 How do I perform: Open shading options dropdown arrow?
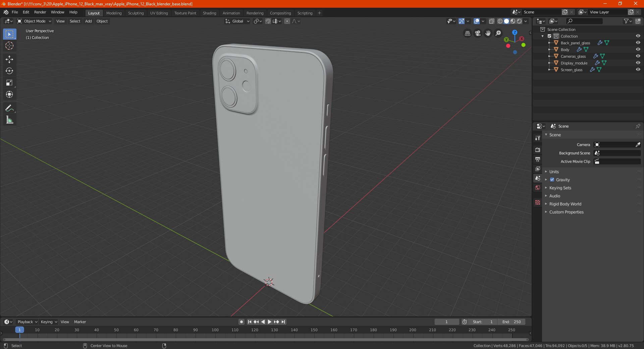526,21
